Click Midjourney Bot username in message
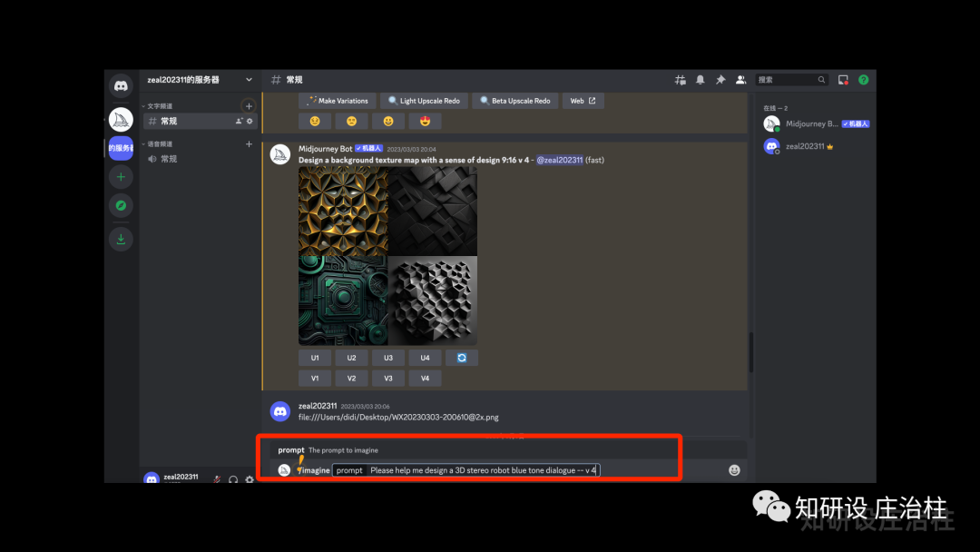Viewport: 980px width, 552px height. [x=325, y=149]
